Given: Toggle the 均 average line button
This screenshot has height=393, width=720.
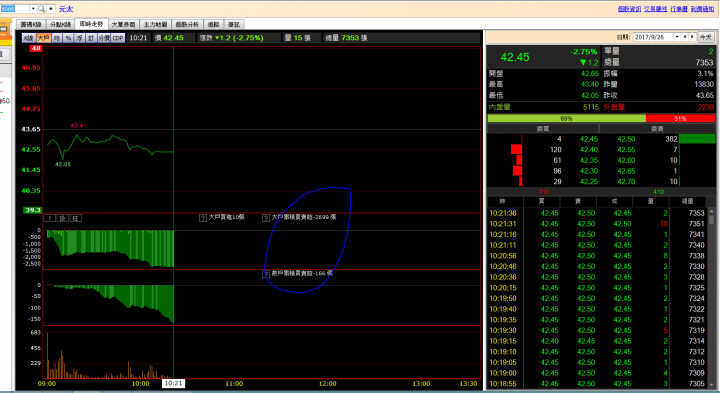Looking at the screenshot, I should coord(57,38).
